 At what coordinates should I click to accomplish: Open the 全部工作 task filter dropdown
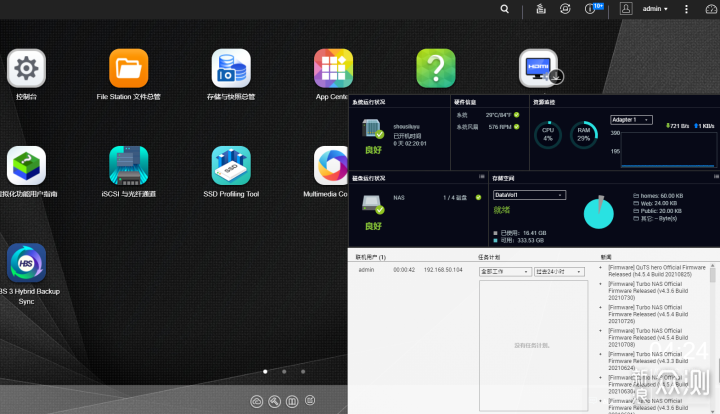505,272
